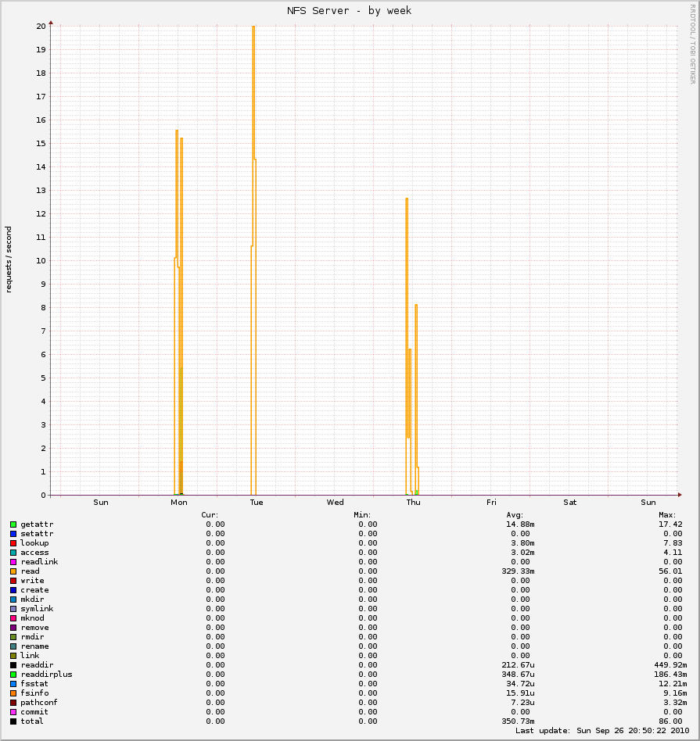Click the total average value 350.73m
Screen dimensions: 700x741
coord(518,721)
